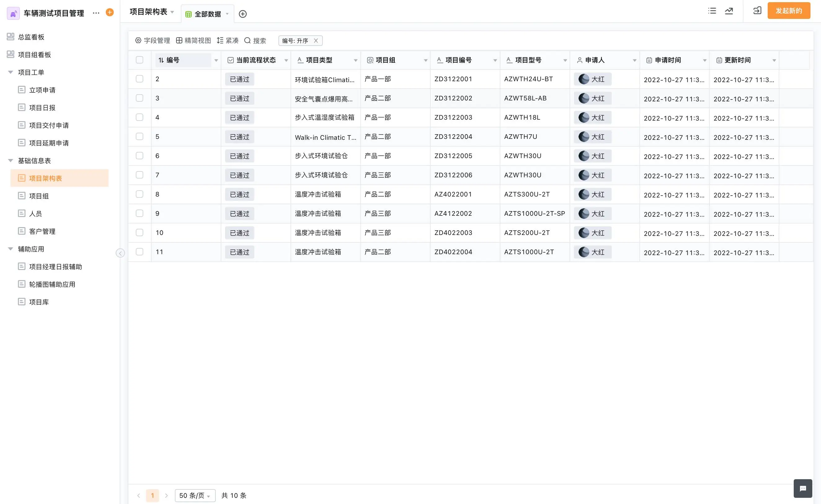Click project number ZD3122001
Viewport: 821px width, 504px height.
tap(453, 79)
